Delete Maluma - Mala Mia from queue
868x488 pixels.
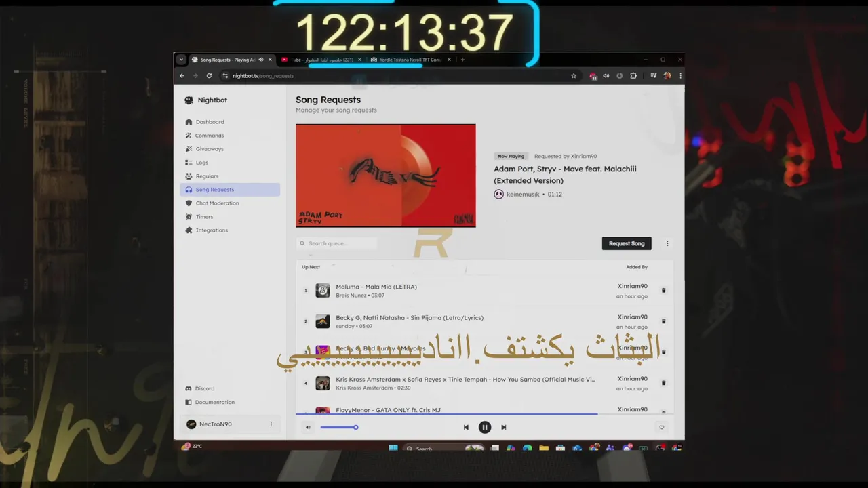[x=663, y=291]
